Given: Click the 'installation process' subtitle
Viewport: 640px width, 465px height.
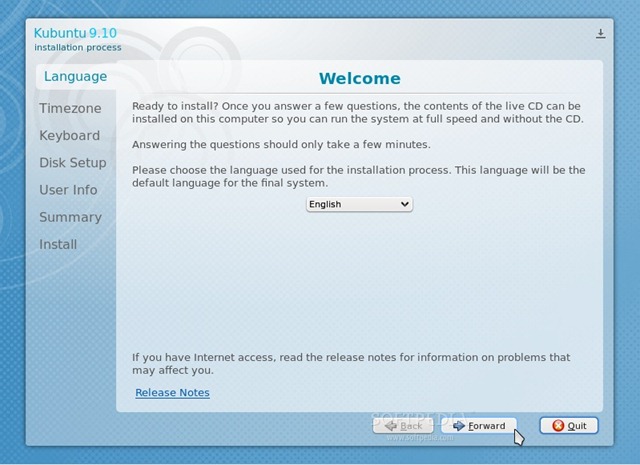Looking at the screenshot, I should (78, 47).
